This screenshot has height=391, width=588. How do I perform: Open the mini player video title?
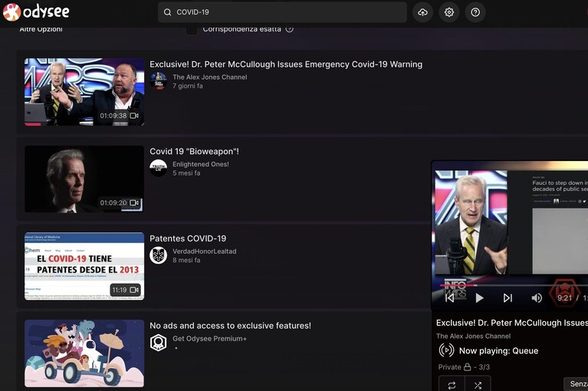click(512, 323)
